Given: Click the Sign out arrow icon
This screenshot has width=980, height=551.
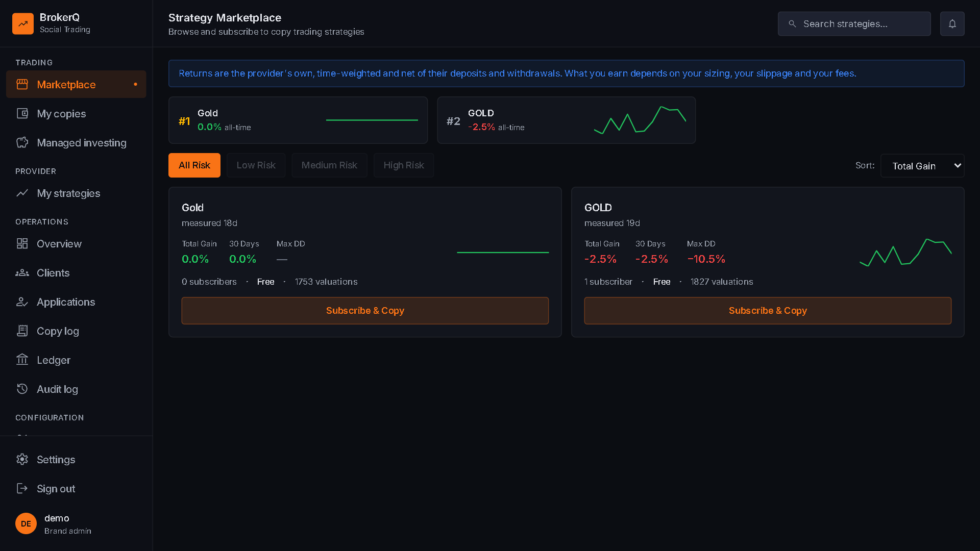Looking at the screenshot, I should pyautogui.click(x=22, y=488).
